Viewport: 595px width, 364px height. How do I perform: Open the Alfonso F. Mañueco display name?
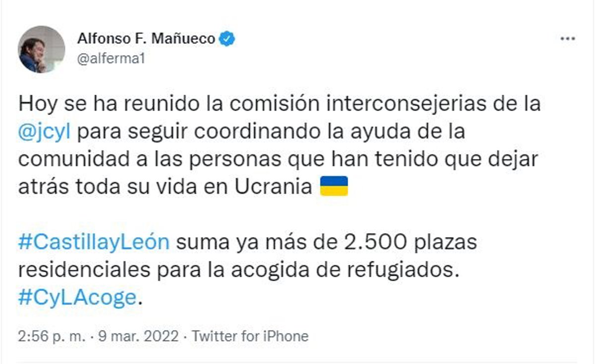coord(146,39)
